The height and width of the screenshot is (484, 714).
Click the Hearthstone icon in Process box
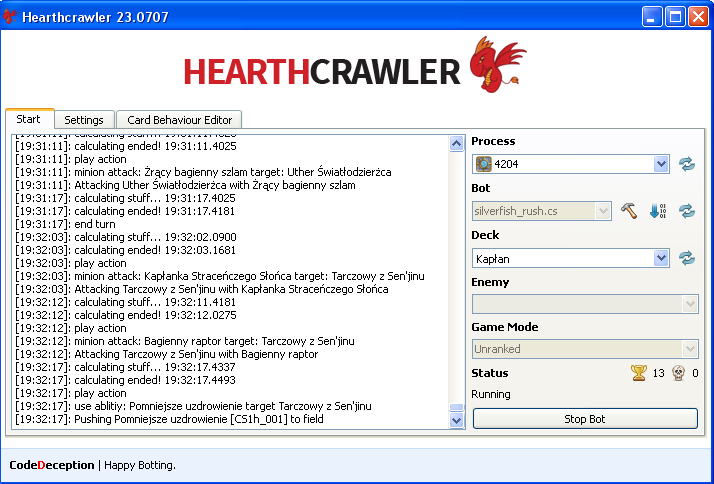pos(484,164)
